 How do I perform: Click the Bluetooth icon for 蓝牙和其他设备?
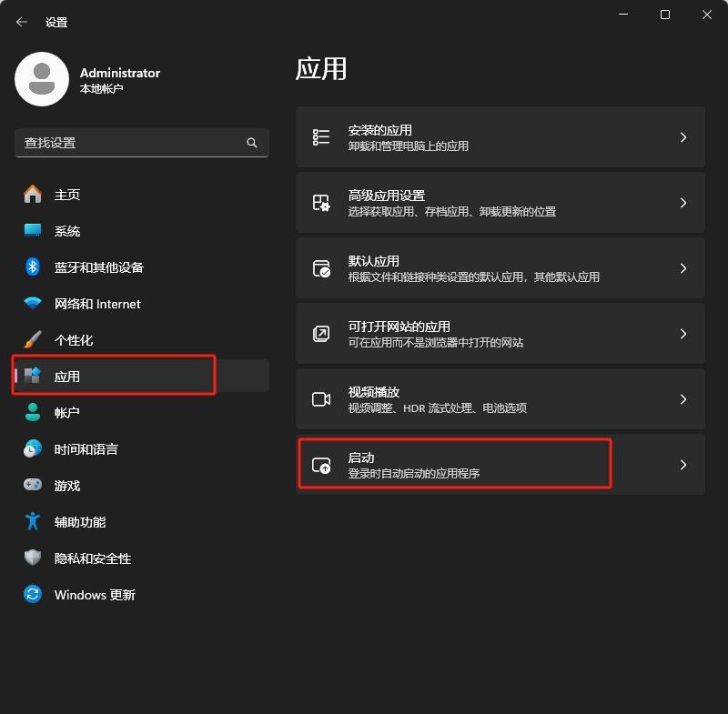(33, 267)
